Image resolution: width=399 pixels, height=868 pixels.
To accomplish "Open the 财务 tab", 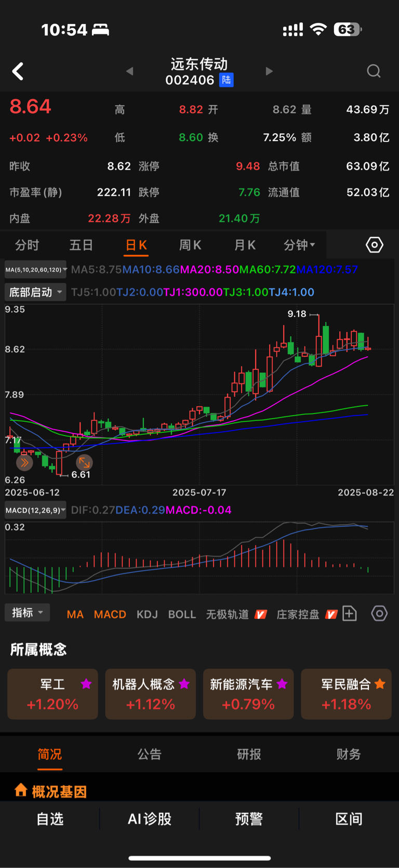I will pos(349,754).
